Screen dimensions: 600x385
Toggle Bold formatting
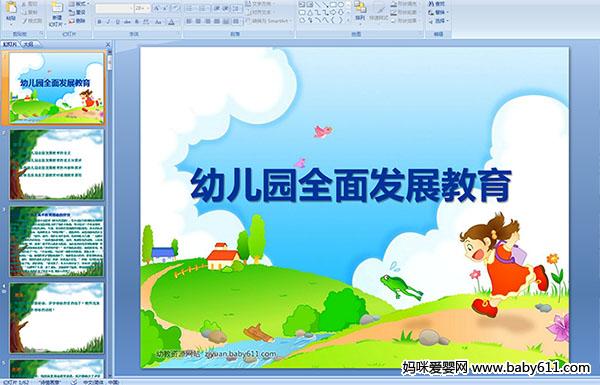coord(99,22)
